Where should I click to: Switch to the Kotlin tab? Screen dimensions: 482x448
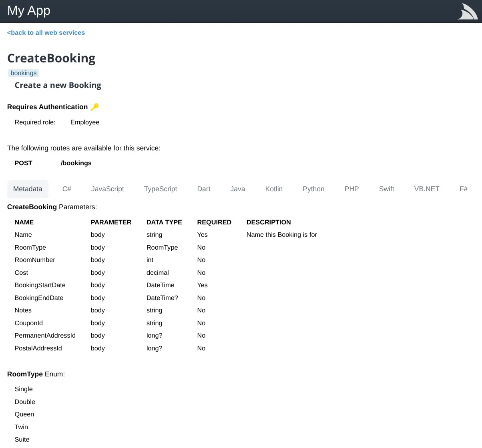click(x=274, y=189)
